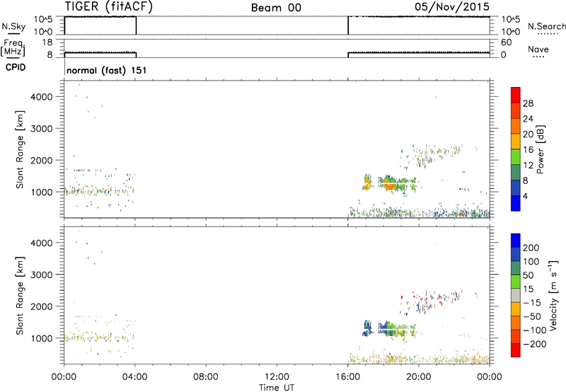Click the 3000 tick in velocity panel
This screenshot has height=392, width=566.
click(42, 275)
